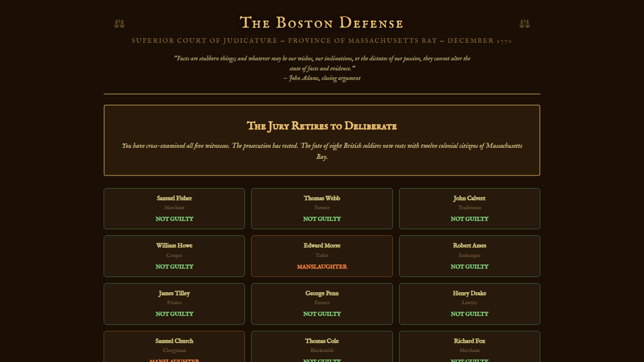Click the left scales of justice icon
The image size is (644, 362).
[x=119, y=23]
